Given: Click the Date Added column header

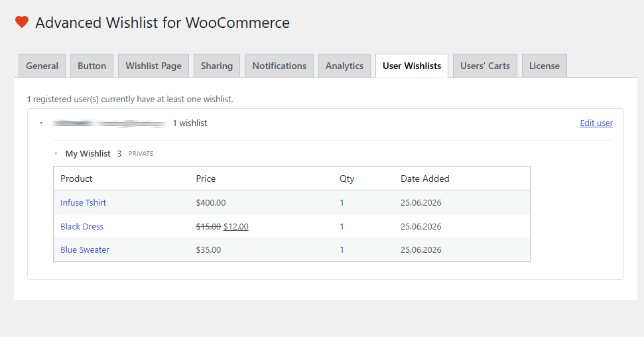Looking at the screenshot, I should point(425,178).
